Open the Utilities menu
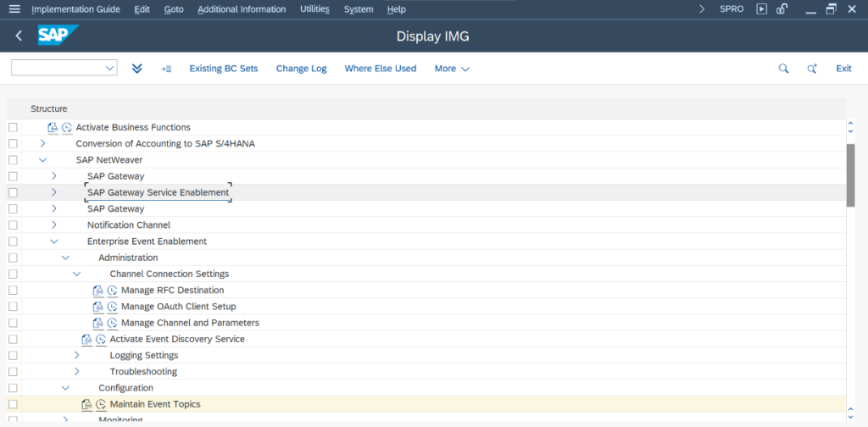 pos(315,8)
